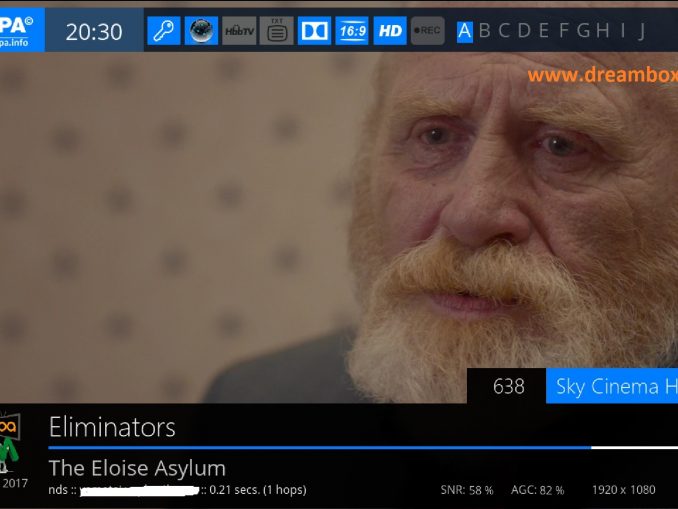Open the teletext TXT icon

click(277, 31)
